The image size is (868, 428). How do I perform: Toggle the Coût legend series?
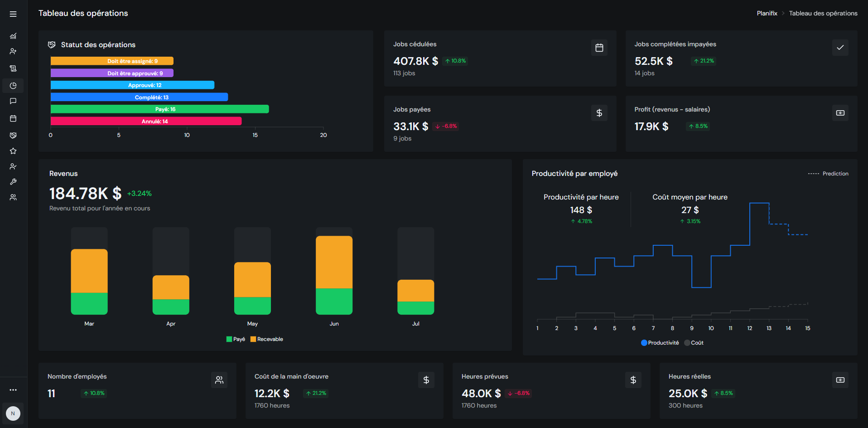[x=694, y=343]
